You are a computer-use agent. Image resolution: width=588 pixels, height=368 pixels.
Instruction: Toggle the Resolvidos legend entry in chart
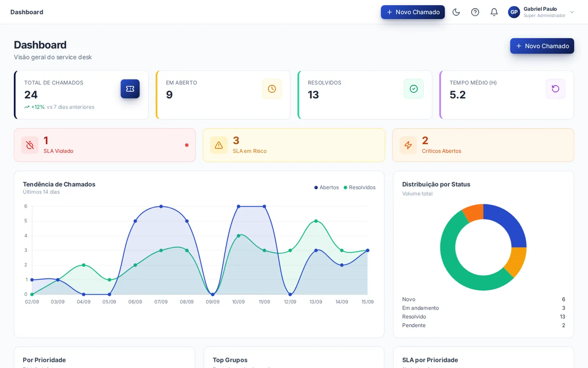(x=359, y=187)
